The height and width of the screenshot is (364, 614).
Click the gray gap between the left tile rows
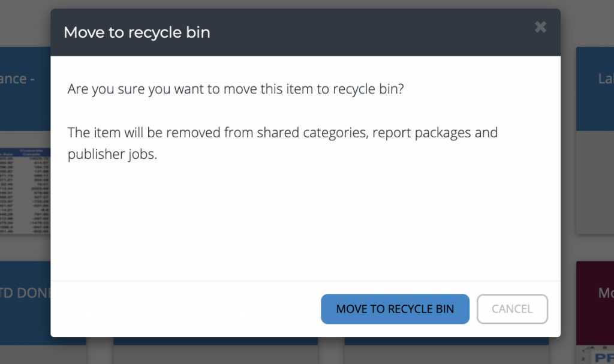(24, 247)
